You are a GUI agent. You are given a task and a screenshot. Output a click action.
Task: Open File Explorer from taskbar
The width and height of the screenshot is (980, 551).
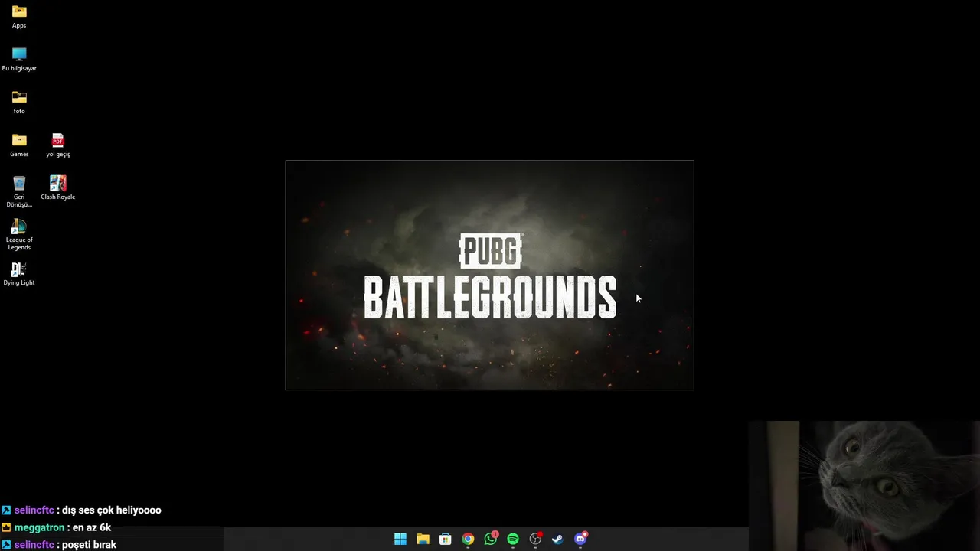click(423, 539)
